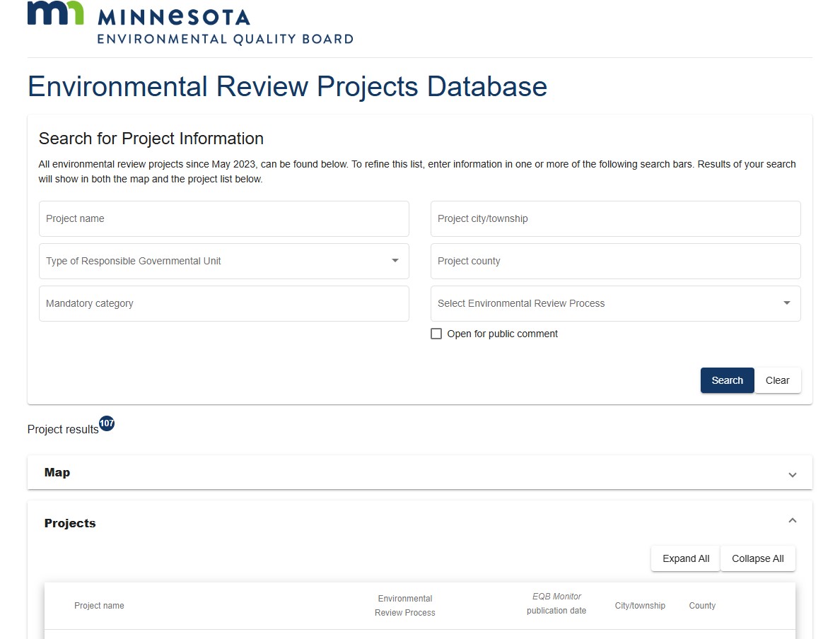Click the Project name search field
The image size is (840, 639).
(x=223, y=218)
